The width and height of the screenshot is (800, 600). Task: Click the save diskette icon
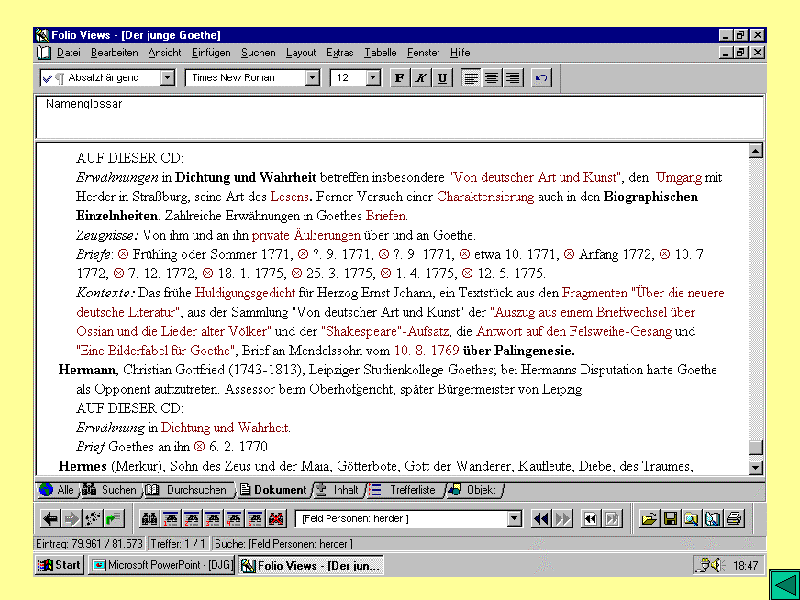point(670,519)
